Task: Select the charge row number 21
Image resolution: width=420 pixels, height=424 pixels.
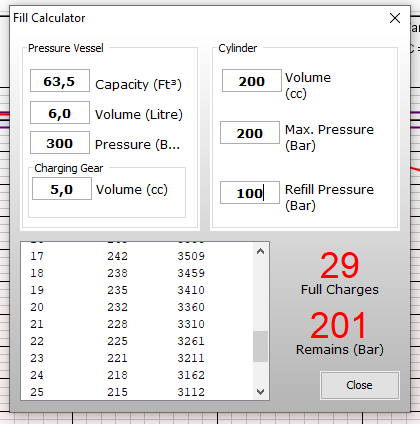Action: [37, 324]
